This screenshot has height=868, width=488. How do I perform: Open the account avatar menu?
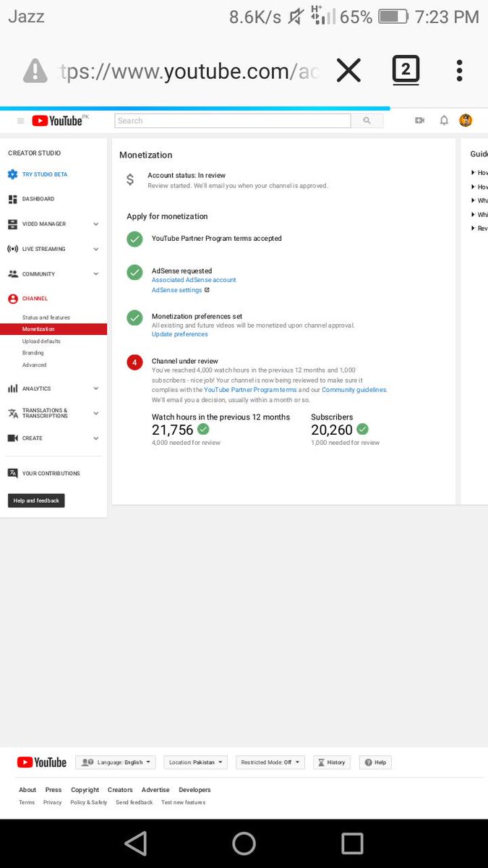tap(466, 121)
